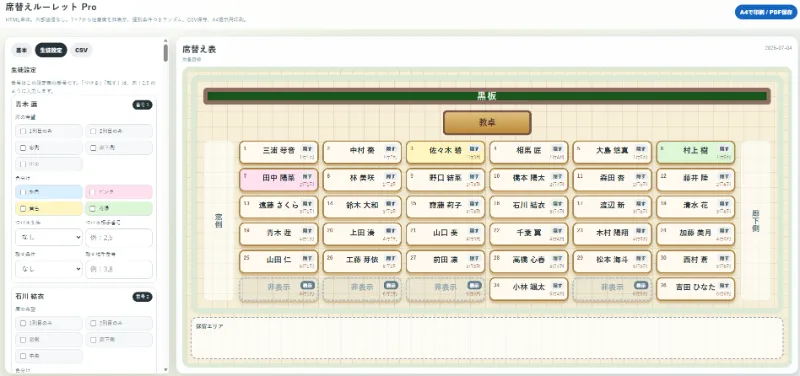Enable 窓側 preference in 青木's card
This screenshot has height=376, width=800.
point(23,148)
